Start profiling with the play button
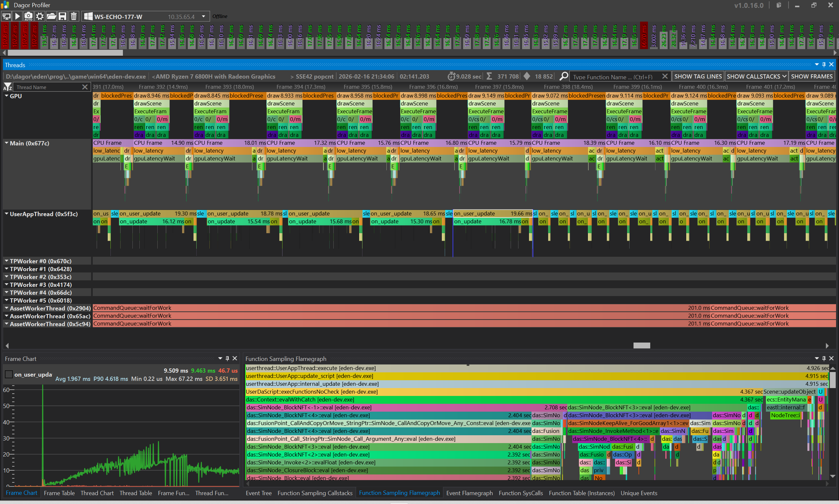 point(18,16)
